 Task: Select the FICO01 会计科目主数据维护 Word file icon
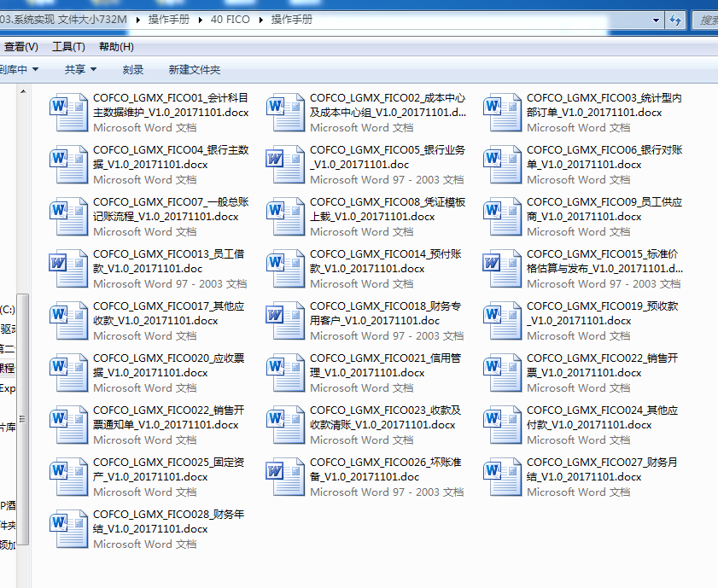[x=68, y=112]
